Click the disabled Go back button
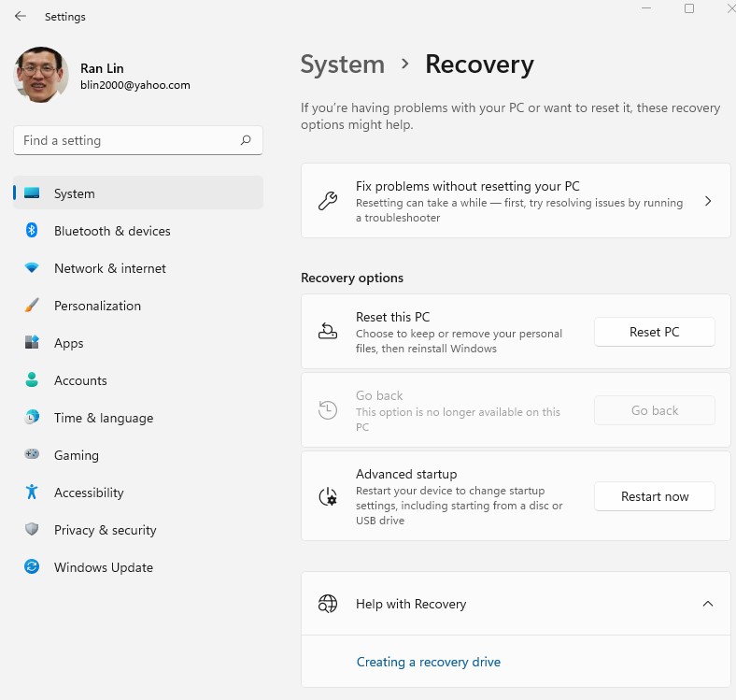The width and height of the screenshot is (736, 700). pyautogui.click(x=655, y=410)
